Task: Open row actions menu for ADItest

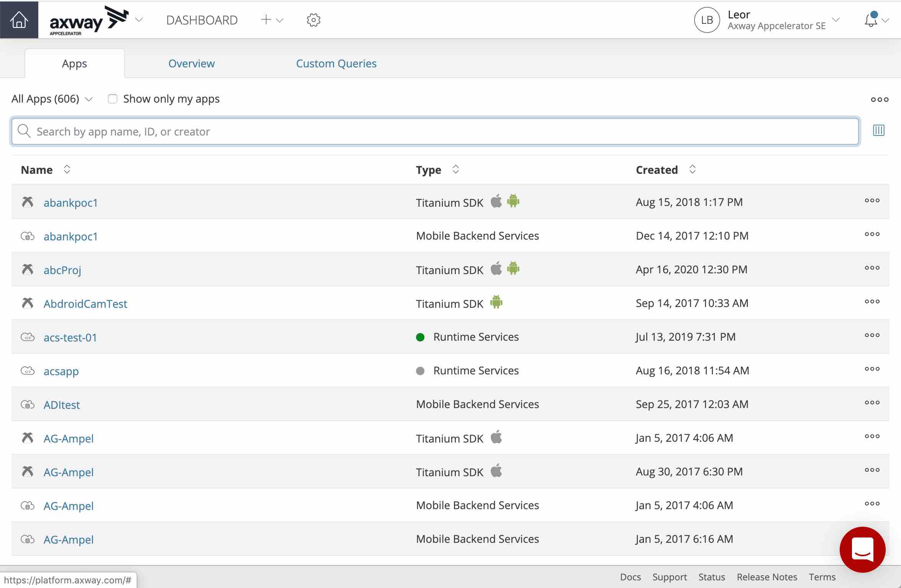Action: point(872,402)
